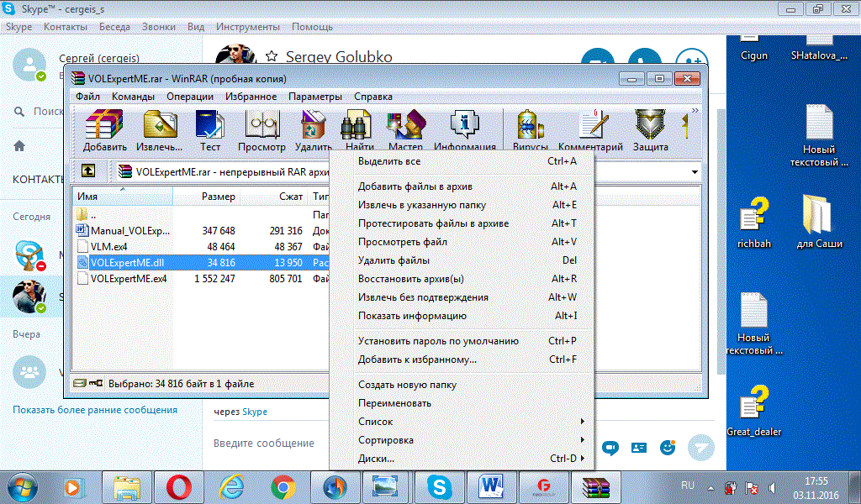Screen dimensions: 861x504
Task: Click the Chrome icon in taskbar
Action: (283, 487)
